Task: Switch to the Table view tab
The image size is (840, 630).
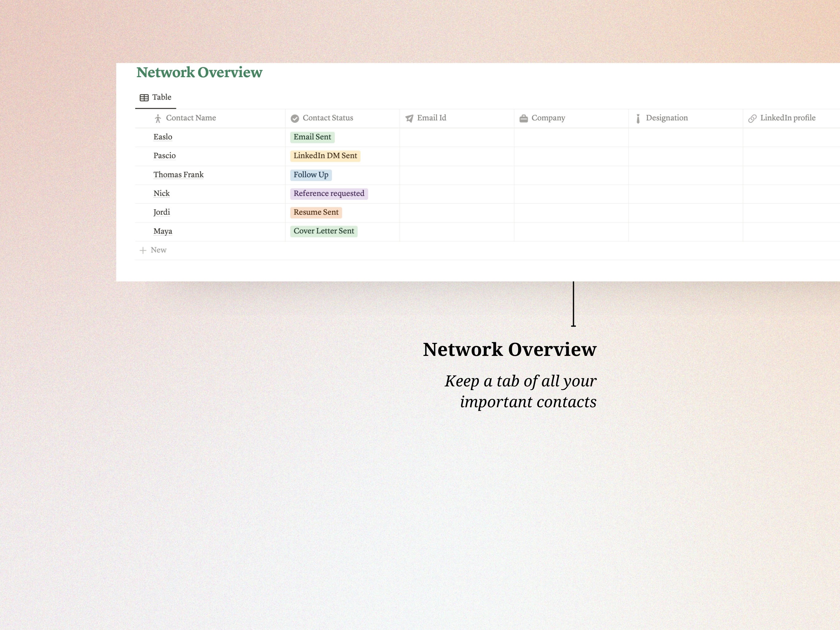Action: (x=161, y=97)
